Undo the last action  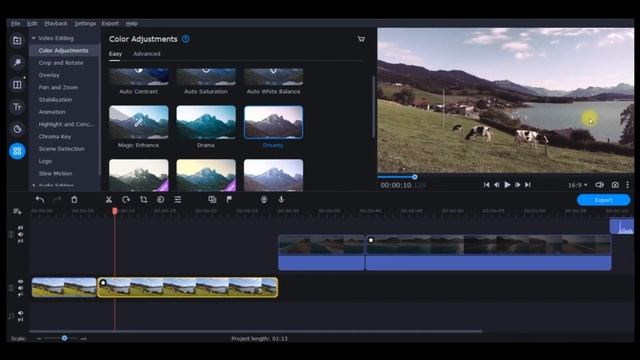(x=40, y=200)
